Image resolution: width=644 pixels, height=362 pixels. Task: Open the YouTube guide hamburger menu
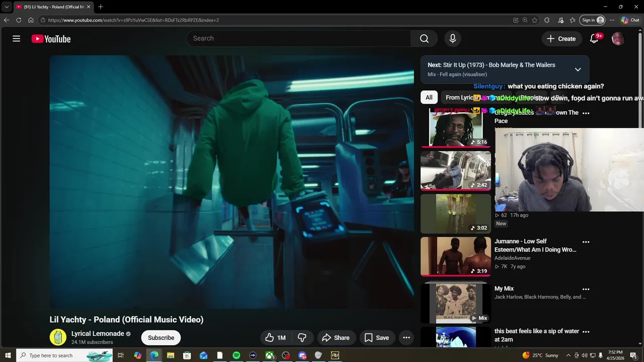click(x=17, y=39)
